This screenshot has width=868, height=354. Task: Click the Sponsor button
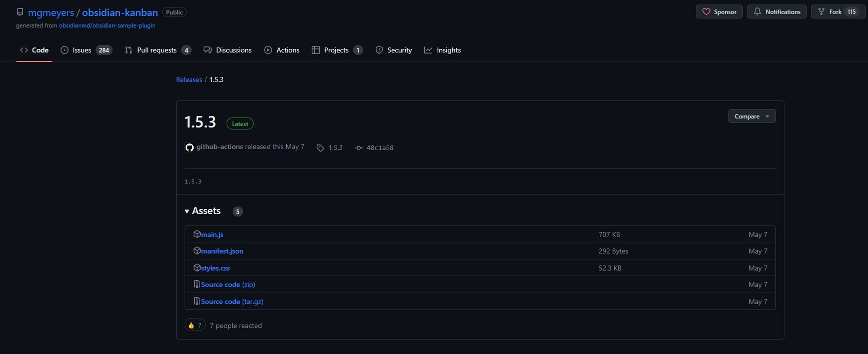click(x=719, y=11)
